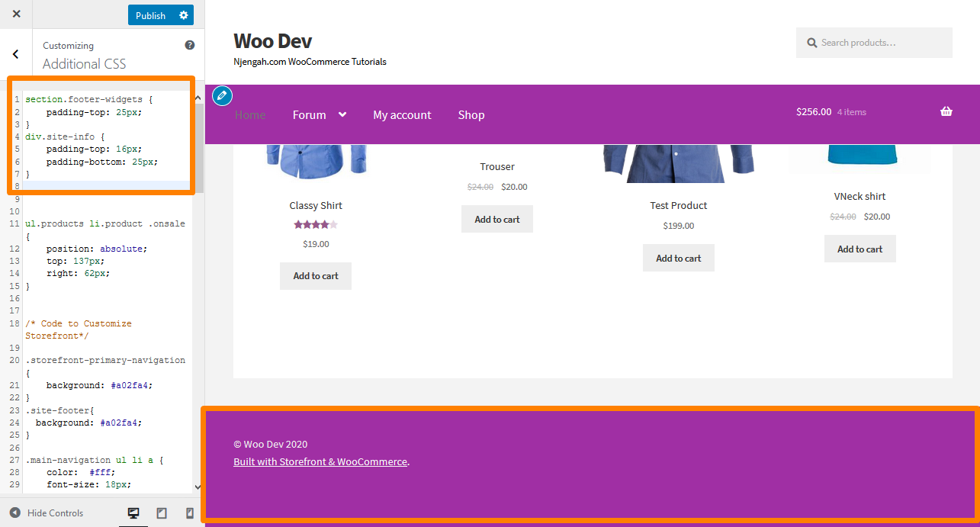Click the Hide Controls arrow icon
Image resolution: width=980 pixels, height=527 pixels.
coord(15,513)
